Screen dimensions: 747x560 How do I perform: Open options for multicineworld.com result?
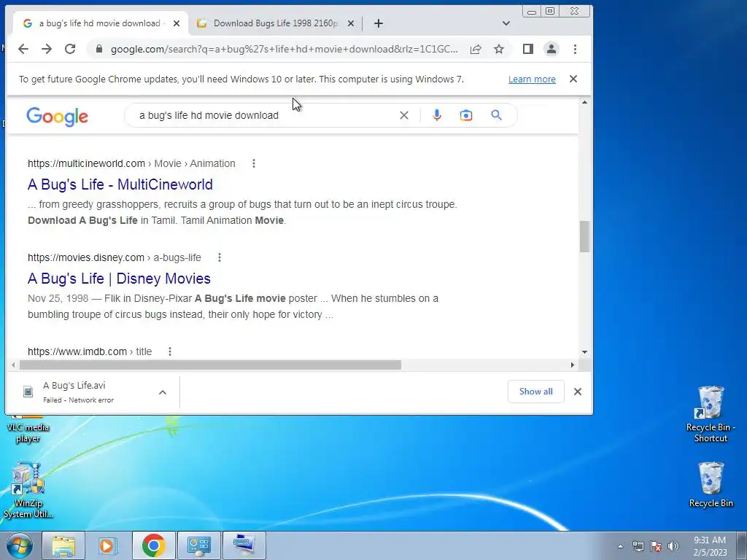[254, 163]
